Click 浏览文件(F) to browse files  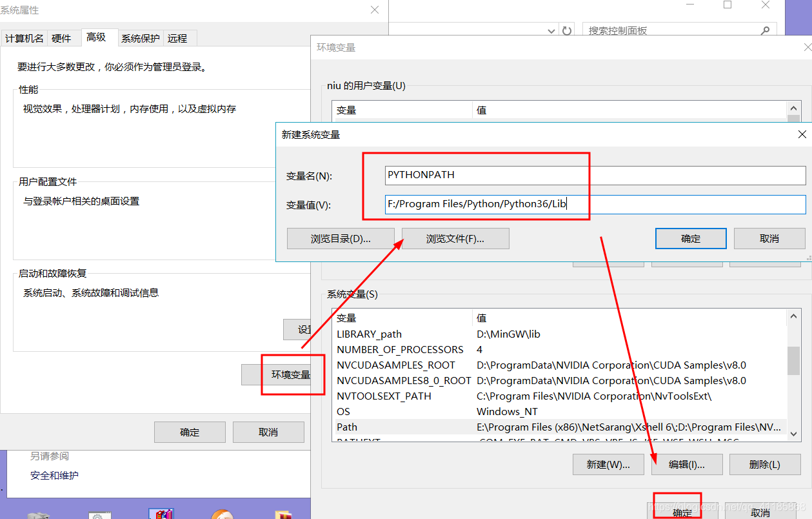(x=455, y=238)
